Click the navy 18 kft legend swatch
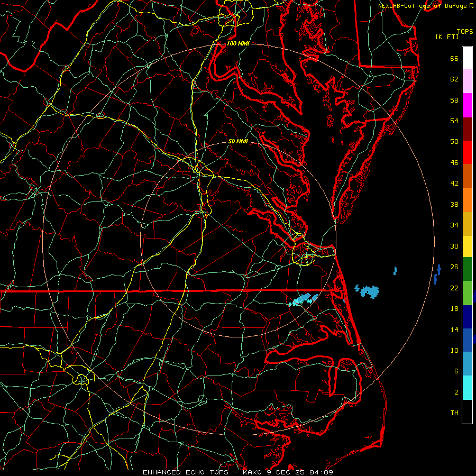Image resolution: width=476 pixels, height=476 pixels. [x=467, y=317]
